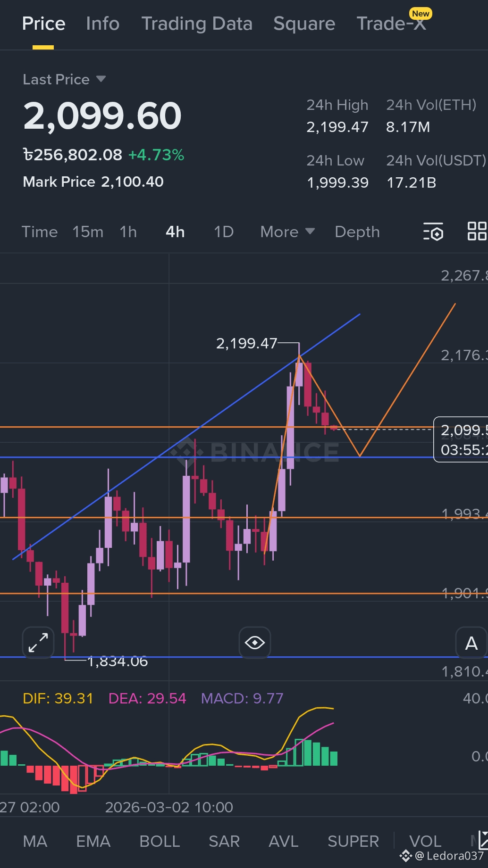Tap the MACD: 9.77 readout
The height and width of the screenshot is (868, 488).
click(x=242, y=698)
